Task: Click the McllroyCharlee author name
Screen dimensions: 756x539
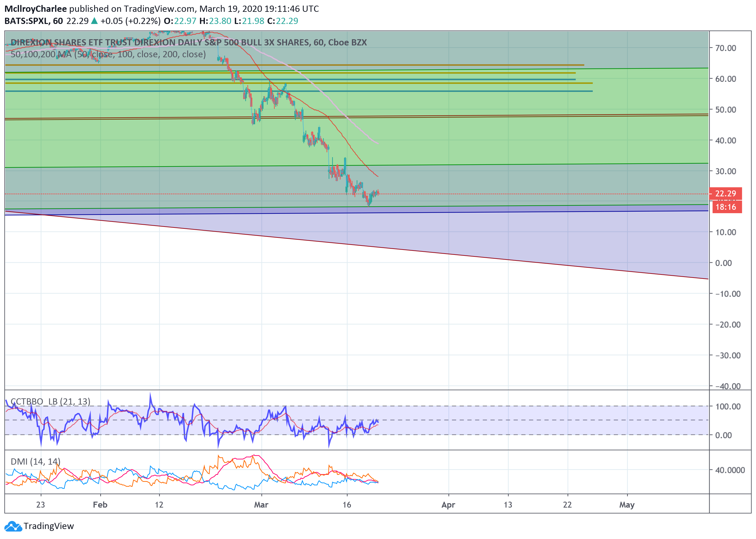Action: point(35,9)
